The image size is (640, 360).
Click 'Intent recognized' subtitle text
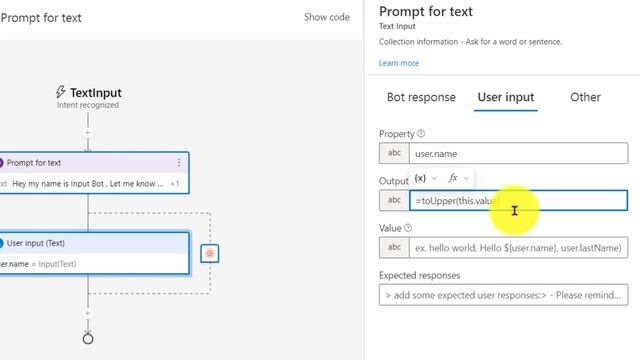pos(88,105)
